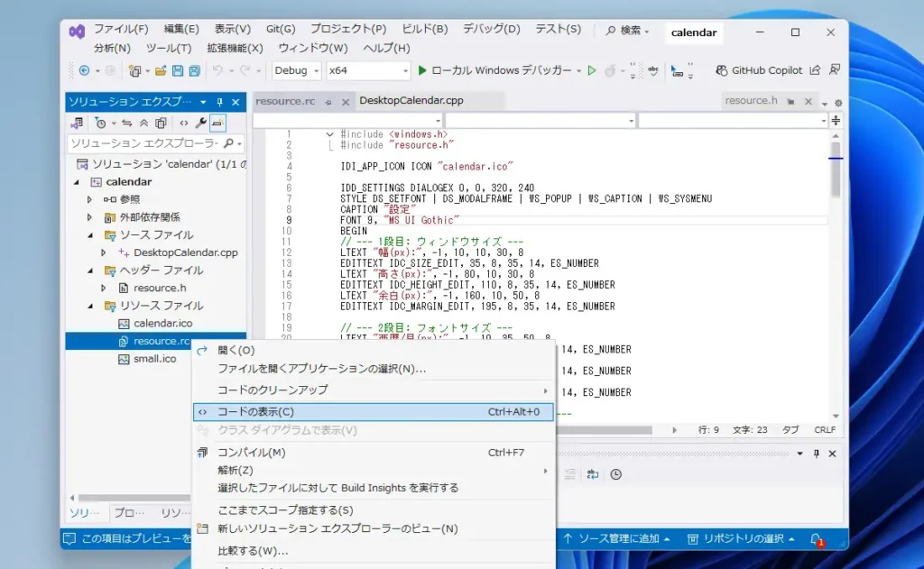This screenshot has height=569, width=924.
Task: Open the ビルド(B) menu
Action: coord(424,29)
